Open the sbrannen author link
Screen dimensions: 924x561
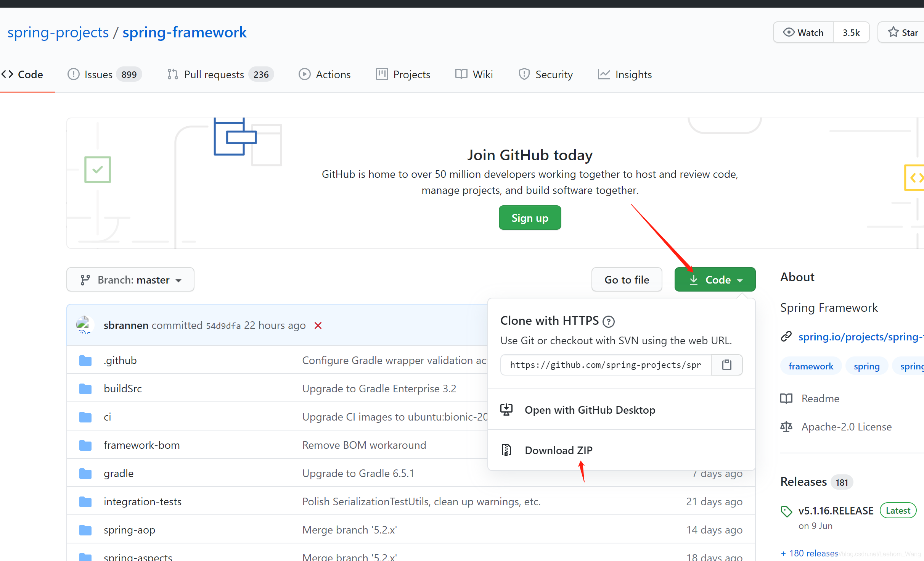tap(126, 326)
